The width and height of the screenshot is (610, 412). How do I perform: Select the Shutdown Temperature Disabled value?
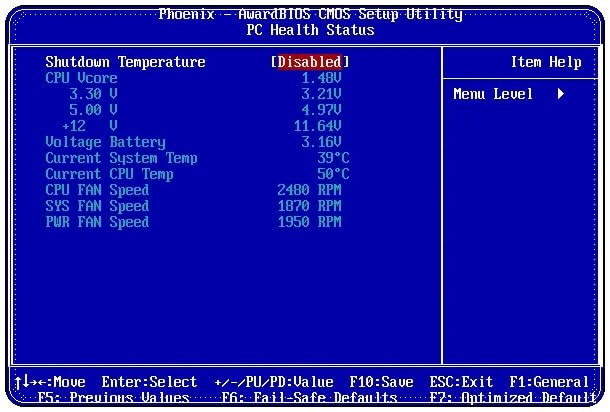coord(310,62)
